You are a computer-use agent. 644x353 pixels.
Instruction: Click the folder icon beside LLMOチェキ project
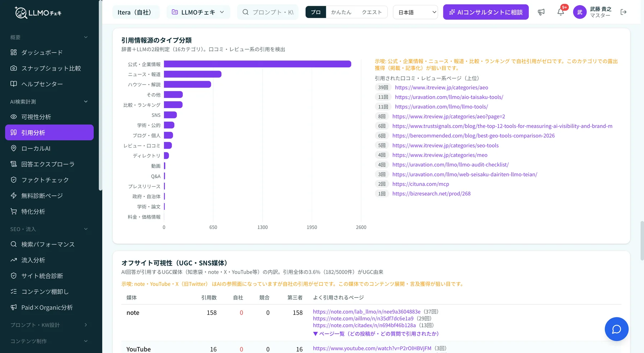[x=175, y=12]
